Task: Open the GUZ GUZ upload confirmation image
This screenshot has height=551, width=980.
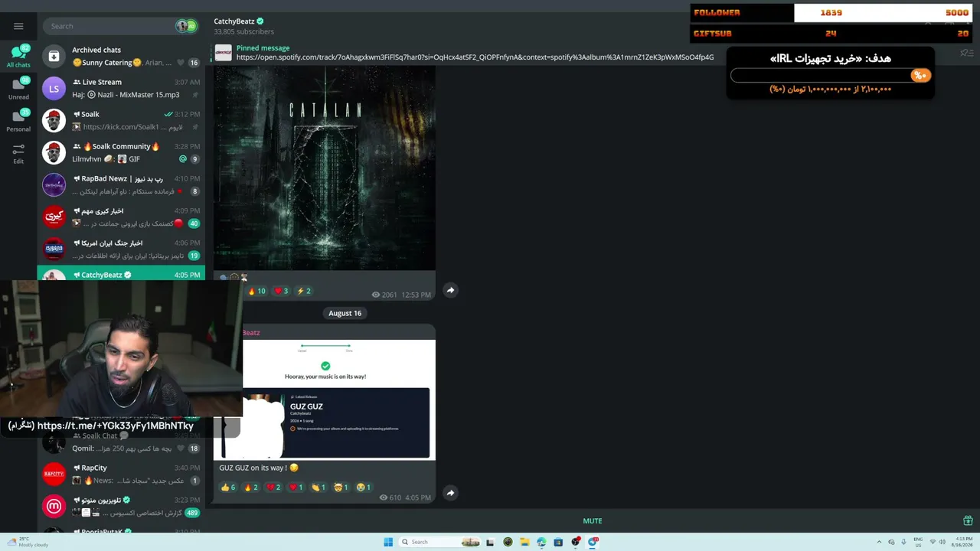Action: 338,399
